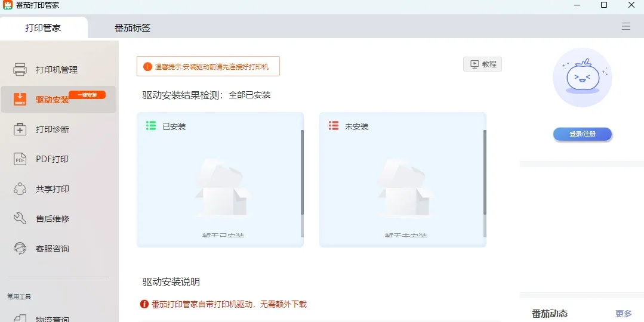Viewport: 644px width, 322px height.
Task: Open the 打印机管理 printer icon
Action: [20, 69]
